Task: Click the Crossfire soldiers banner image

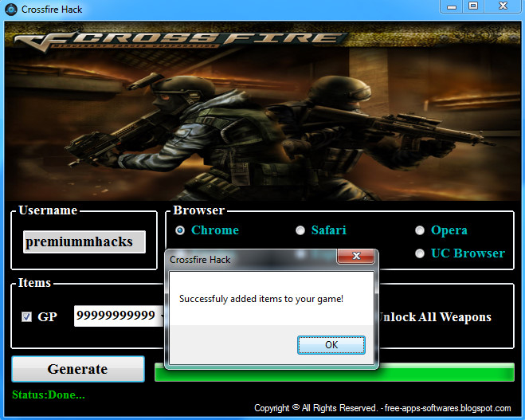Action: pos(263,112)
